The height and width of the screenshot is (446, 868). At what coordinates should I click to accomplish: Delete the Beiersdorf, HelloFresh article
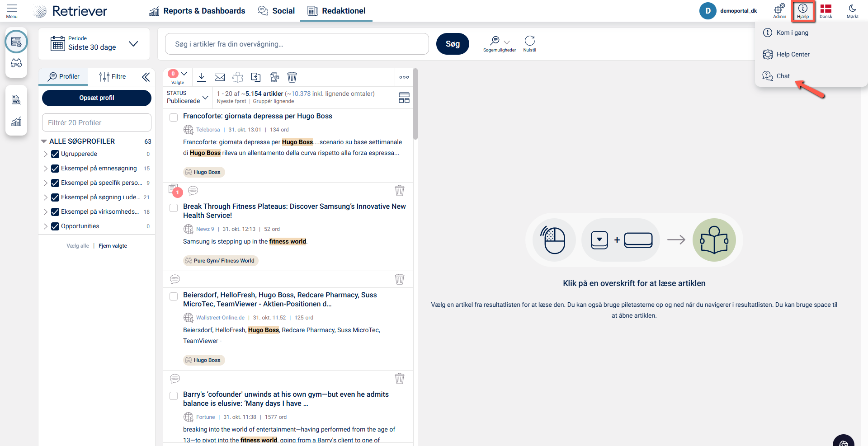point(400,378)
